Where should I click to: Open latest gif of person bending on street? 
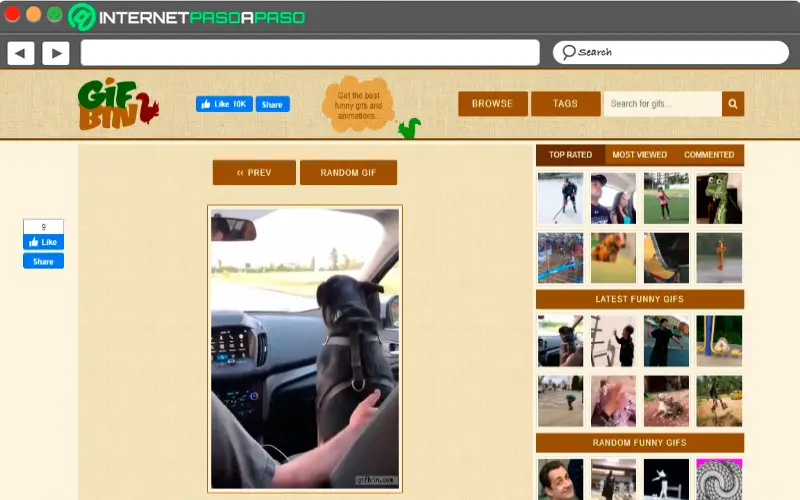[x=560, y=401]
